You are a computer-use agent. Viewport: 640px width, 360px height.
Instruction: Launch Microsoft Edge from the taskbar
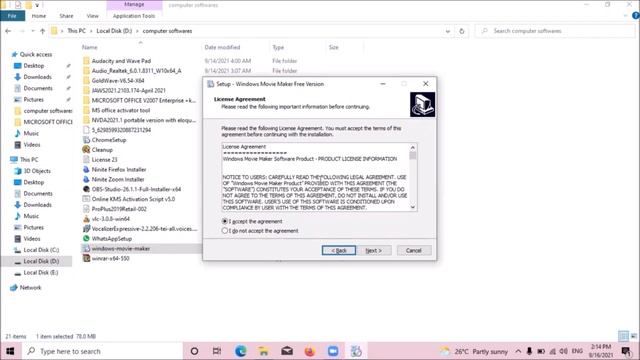(240, 351)
